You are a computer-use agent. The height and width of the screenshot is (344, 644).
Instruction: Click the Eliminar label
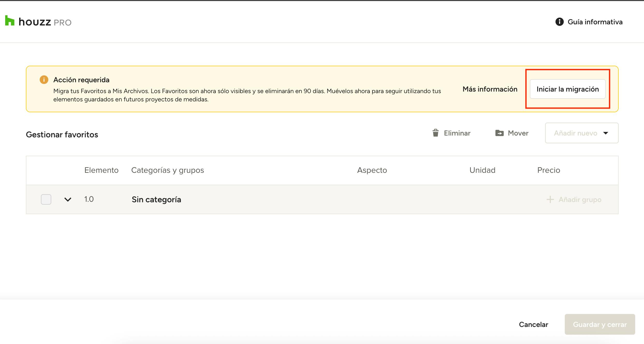457,133
